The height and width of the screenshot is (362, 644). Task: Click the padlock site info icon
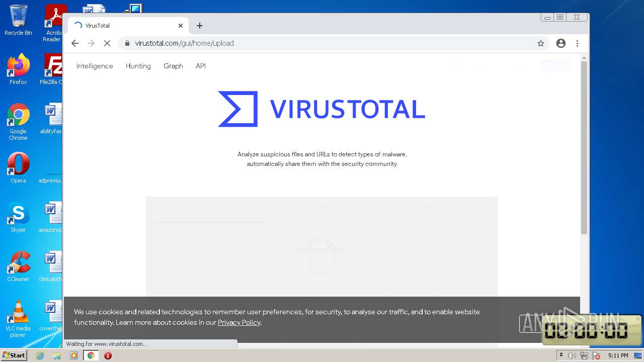[127, 43]
